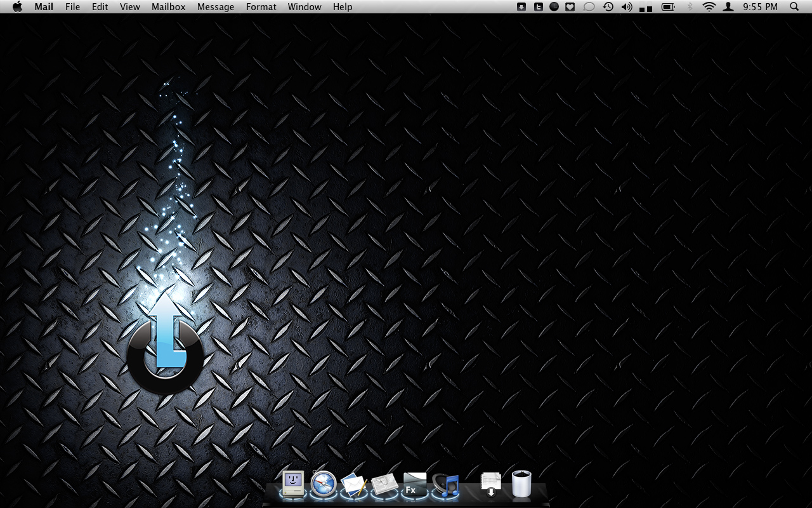Image resolution: width=812 pixels, height=508 pixels.
Task: Open the Window menu
Action: click(304, 7)
